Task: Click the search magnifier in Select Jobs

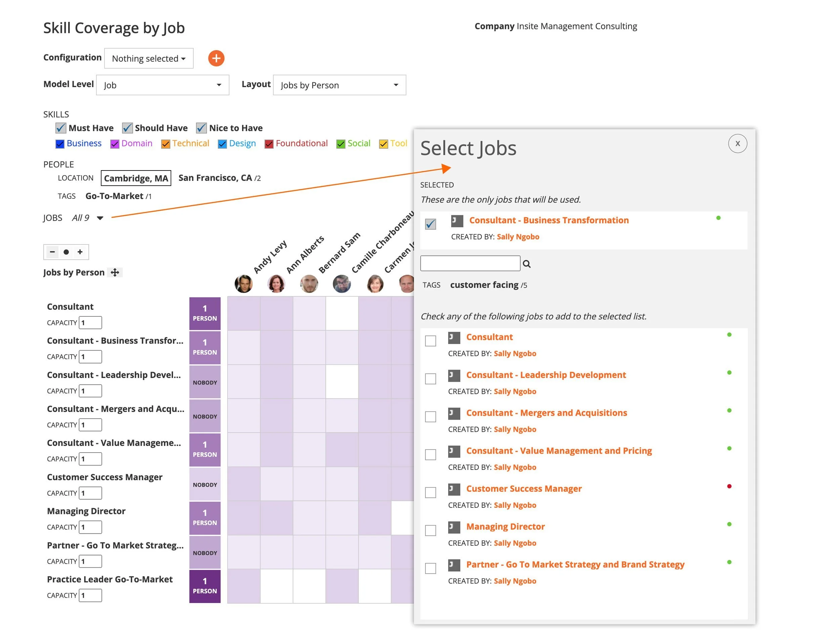Action: [x=526, y=264]
